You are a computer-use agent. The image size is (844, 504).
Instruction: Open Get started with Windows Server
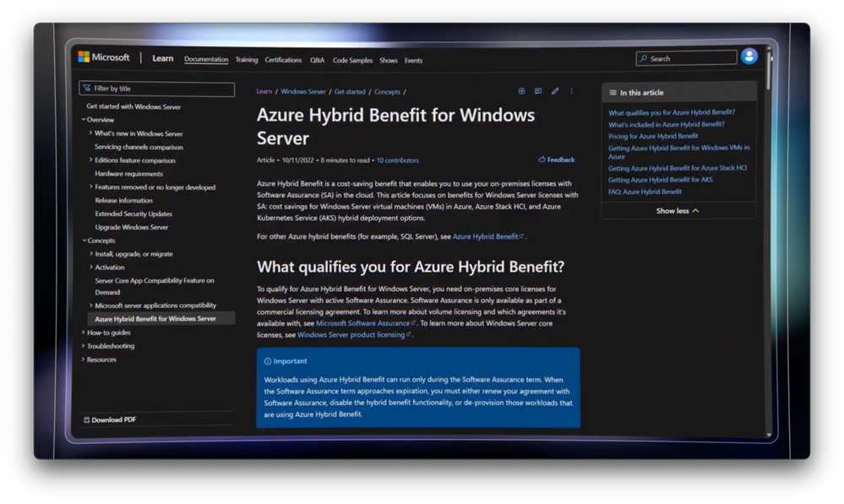(x=133, y=106)
